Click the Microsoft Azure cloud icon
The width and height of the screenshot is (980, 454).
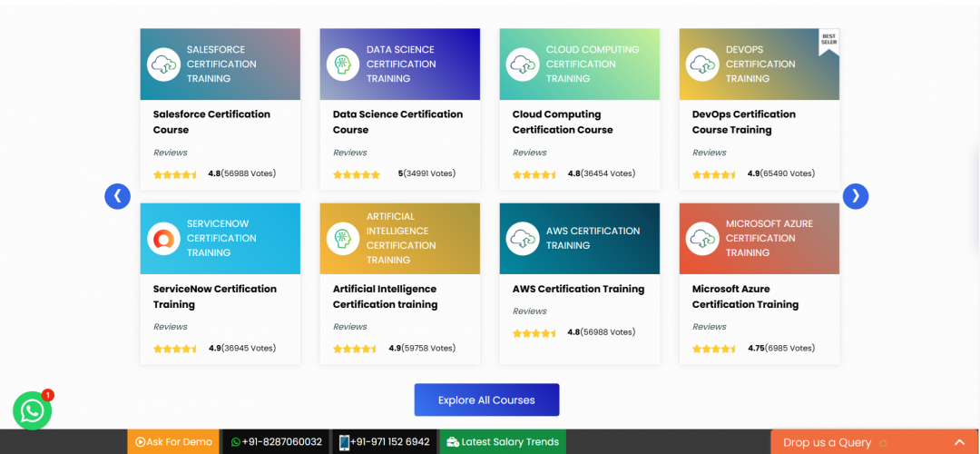click(x=702, y=238)
